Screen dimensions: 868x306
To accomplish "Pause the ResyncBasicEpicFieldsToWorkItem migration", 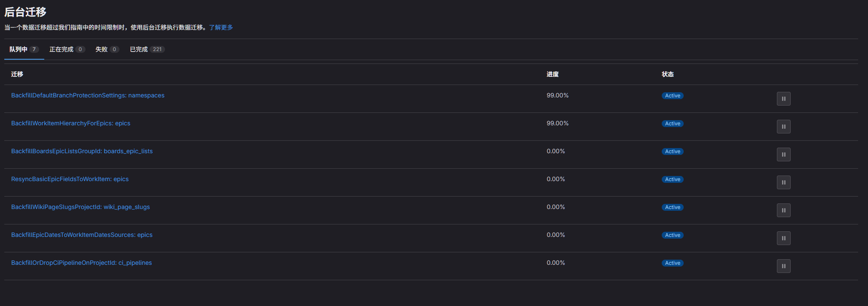I will pyautogui.click(x=783, y=182).
